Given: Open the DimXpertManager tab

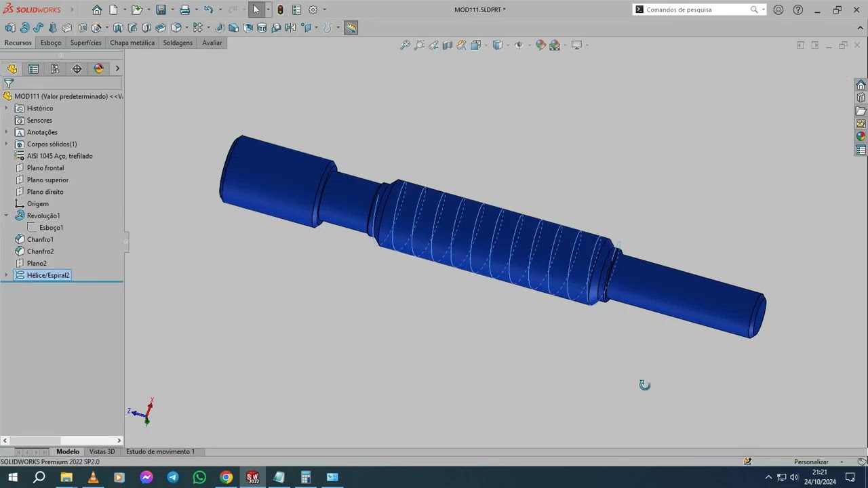Looking at the screenshot, I should [x=77, y=68].
